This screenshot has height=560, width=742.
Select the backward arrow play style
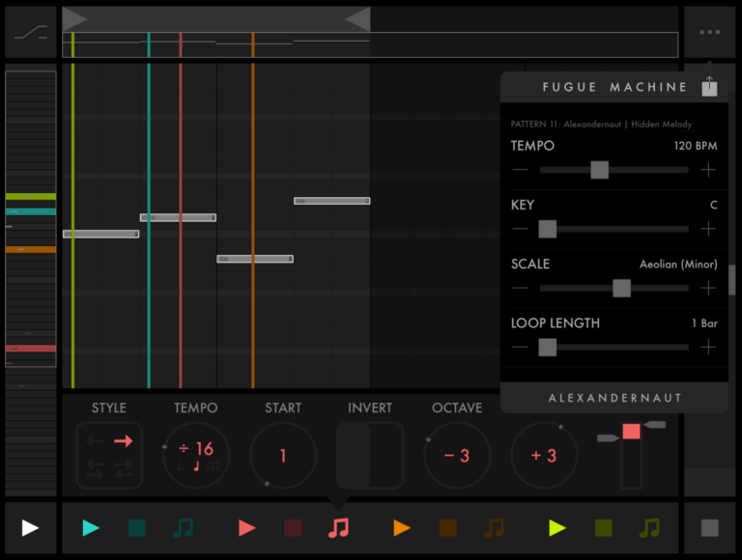[x=95, y=441]
